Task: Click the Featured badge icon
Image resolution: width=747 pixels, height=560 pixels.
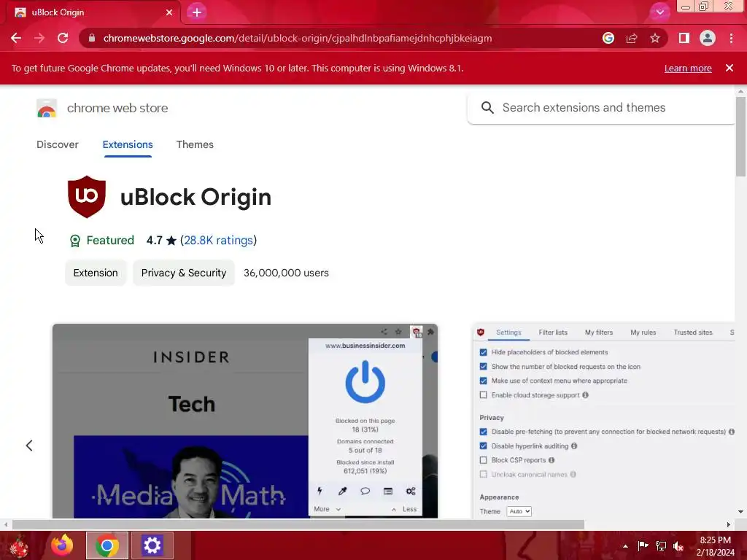Action: [75, 241]
